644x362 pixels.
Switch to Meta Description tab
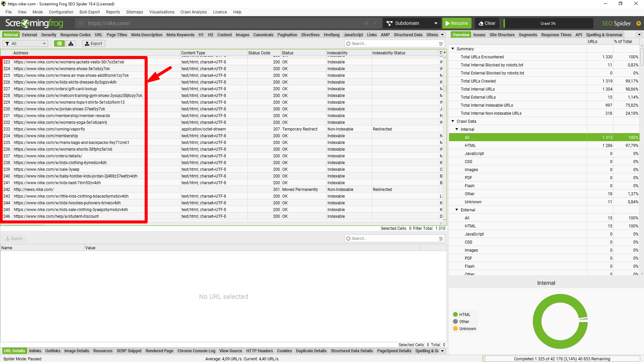pos(147,35)
